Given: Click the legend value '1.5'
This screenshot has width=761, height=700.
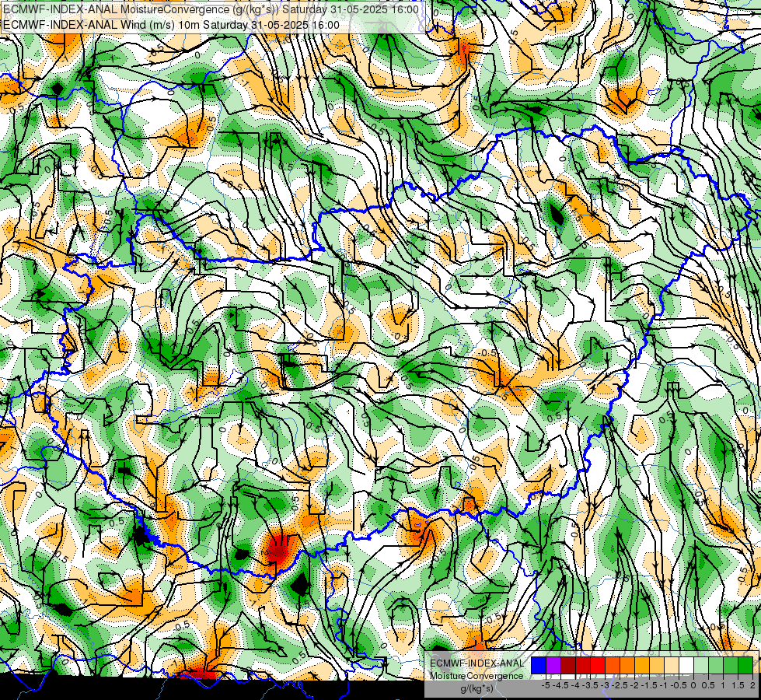Looking at the screenshot, I should [738, 685].
